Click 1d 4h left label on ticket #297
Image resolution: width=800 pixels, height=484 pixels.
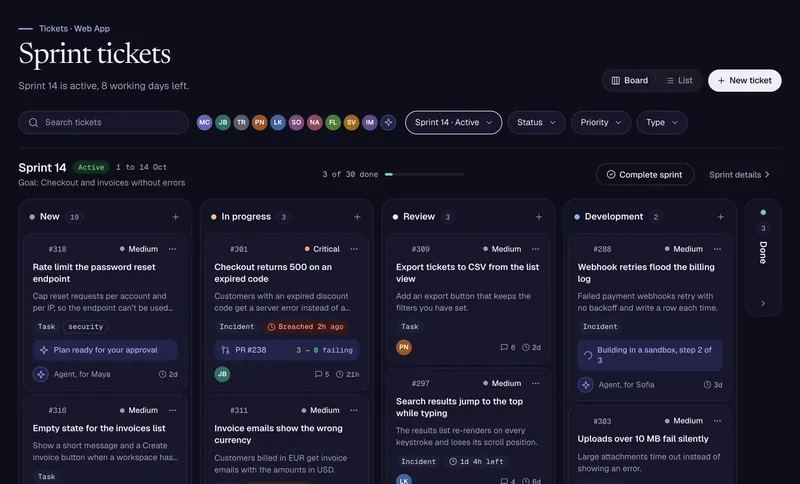(476, 462)
